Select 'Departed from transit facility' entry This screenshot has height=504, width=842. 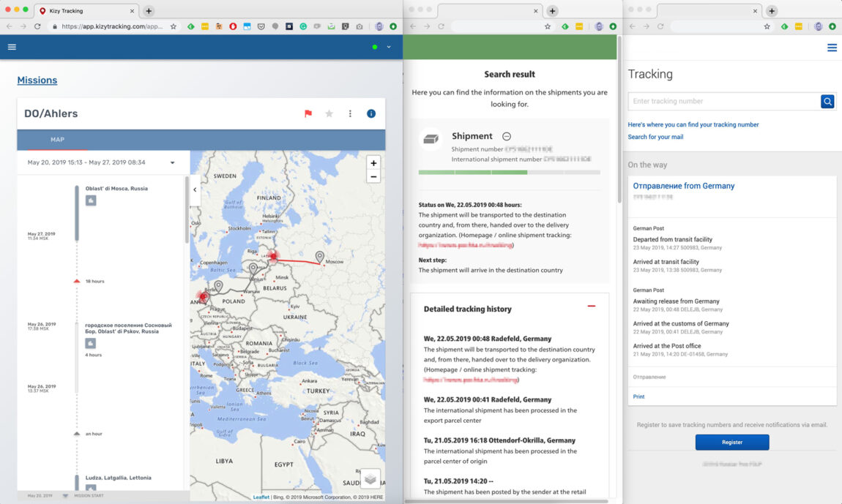tap(673, 239)
